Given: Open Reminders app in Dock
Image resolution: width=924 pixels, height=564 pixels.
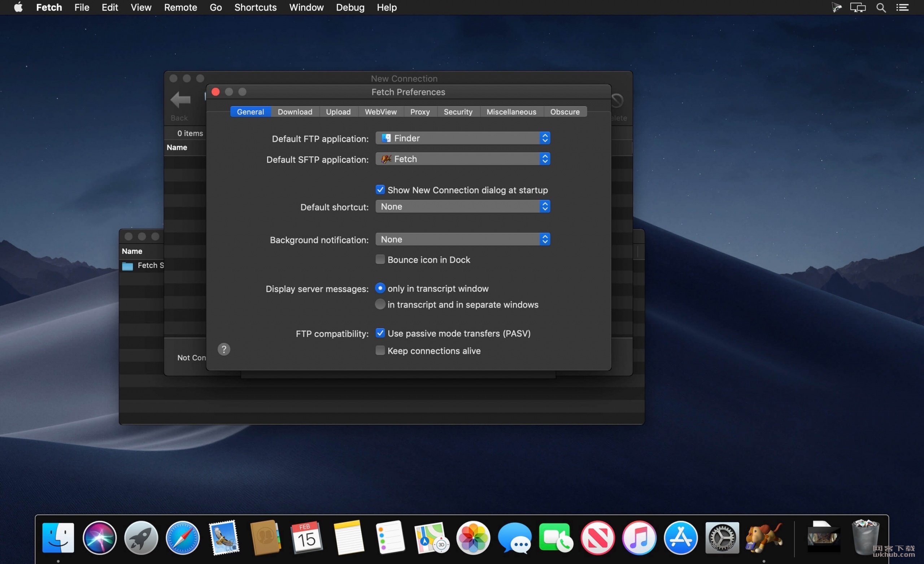Looking at the screenshot, I should 390,538.
